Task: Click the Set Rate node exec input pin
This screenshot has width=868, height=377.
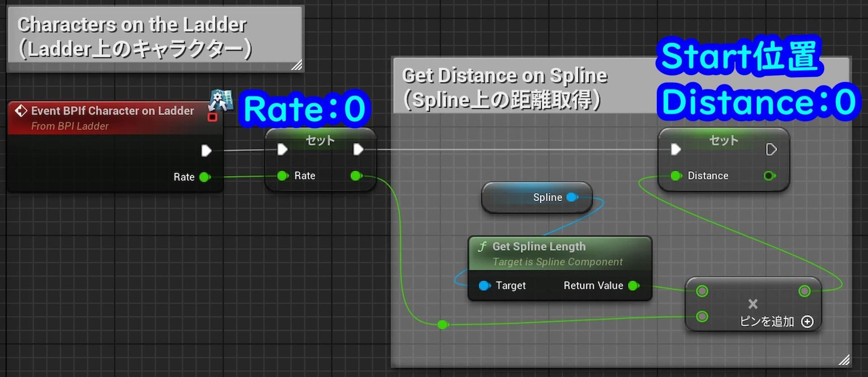Action: pyautogui.click(x=282, y=149)
